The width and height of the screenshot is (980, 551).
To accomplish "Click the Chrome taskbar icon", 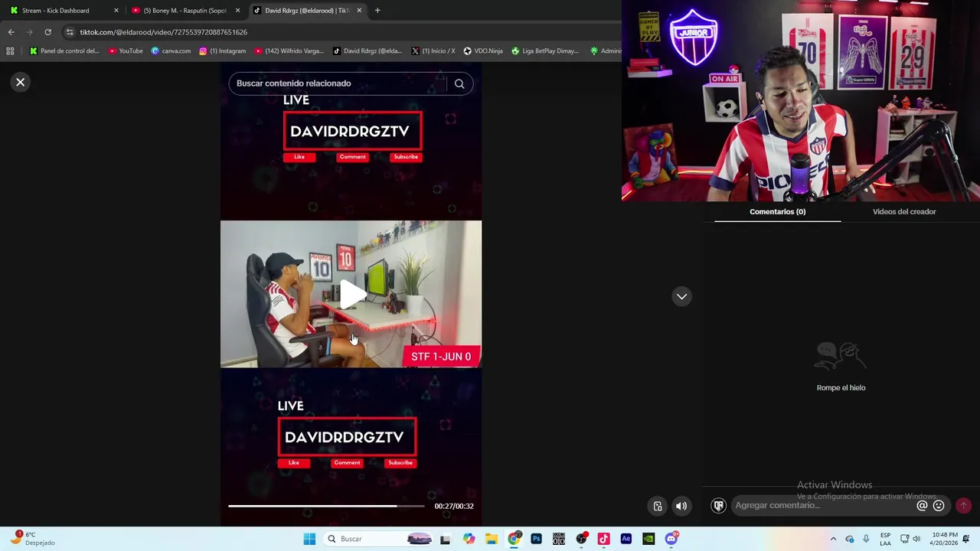I will [514, 539].
